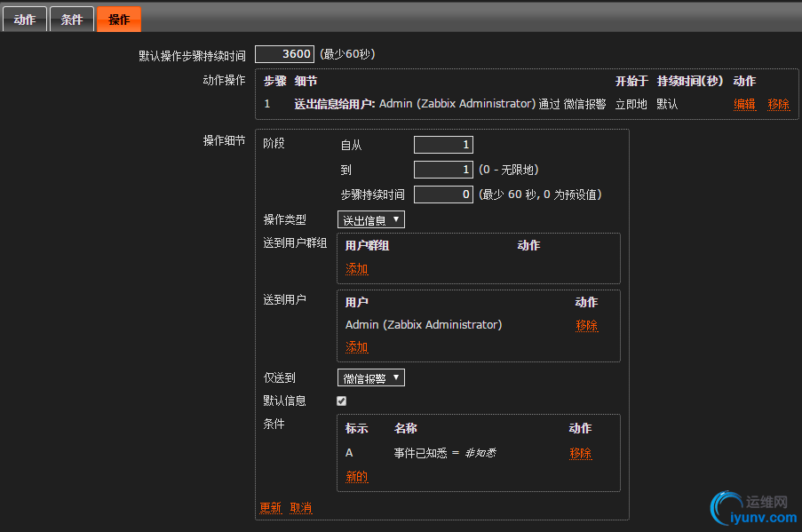
Task: Click 编辑 link for operation step 1
Action: [x=744, y=104]
